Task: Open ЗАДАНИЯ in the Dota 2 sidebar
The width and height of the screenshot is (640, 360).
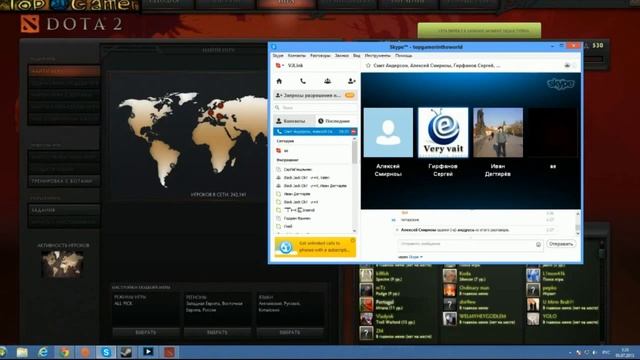Action: (x=64, y=210)
